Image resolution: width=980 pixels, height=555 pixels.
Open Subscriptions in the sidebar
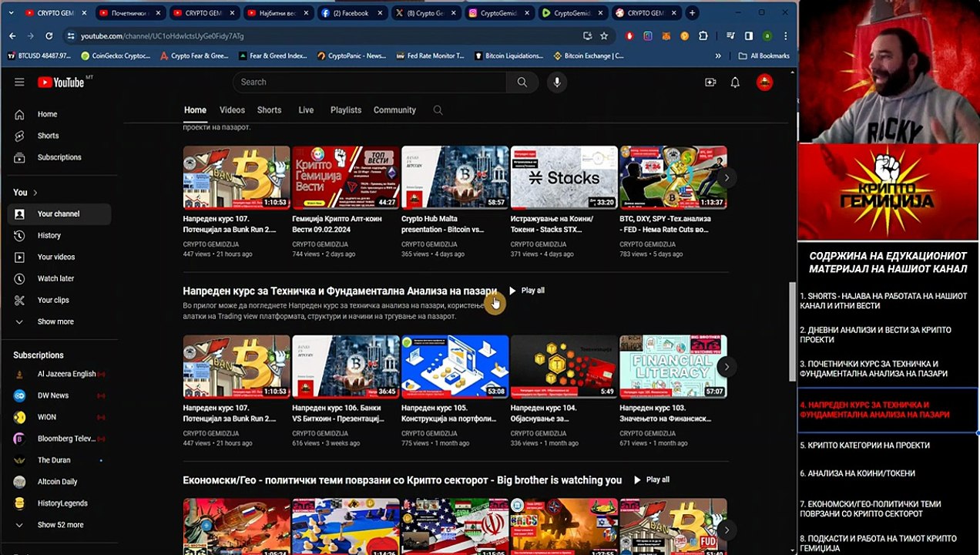click(59, 157)
